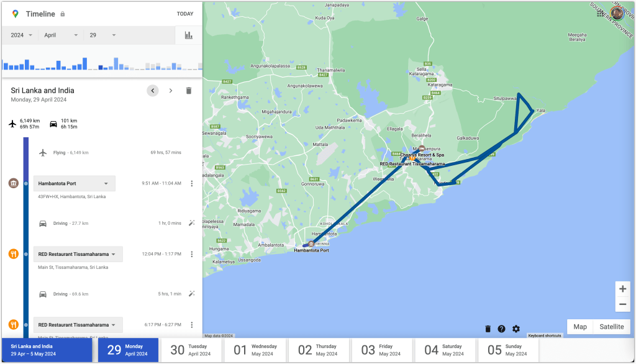Click the bar chart insights icon
The height and width of the screenshot is (364, 636).
click(188, 35)
